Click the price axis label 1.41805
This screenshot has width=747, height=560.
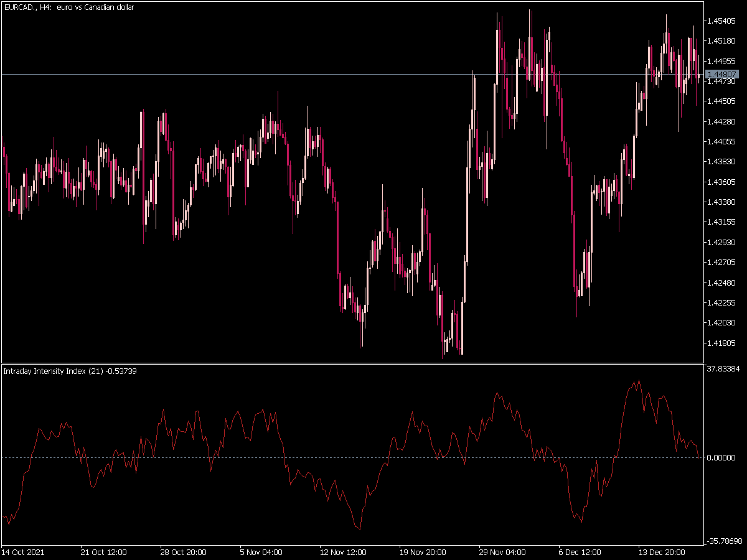click(x=721, y=343)
